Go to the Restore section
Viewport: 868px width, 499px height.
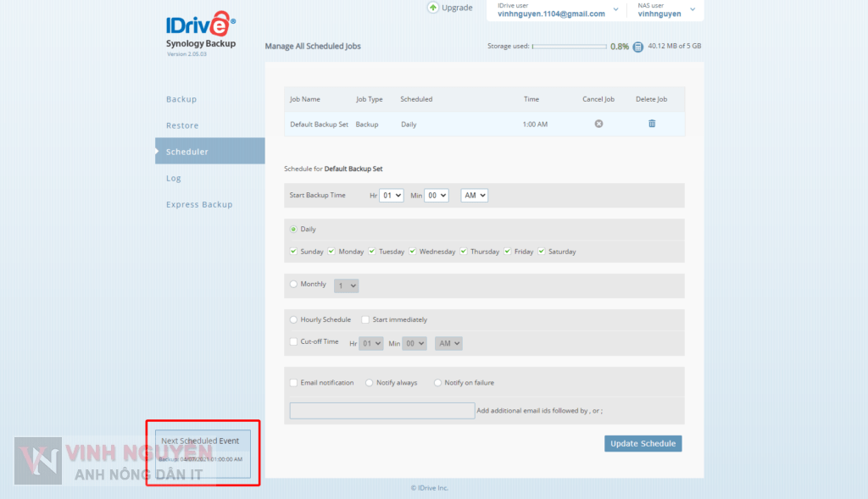pyautogui.click(x=182, y=125)
